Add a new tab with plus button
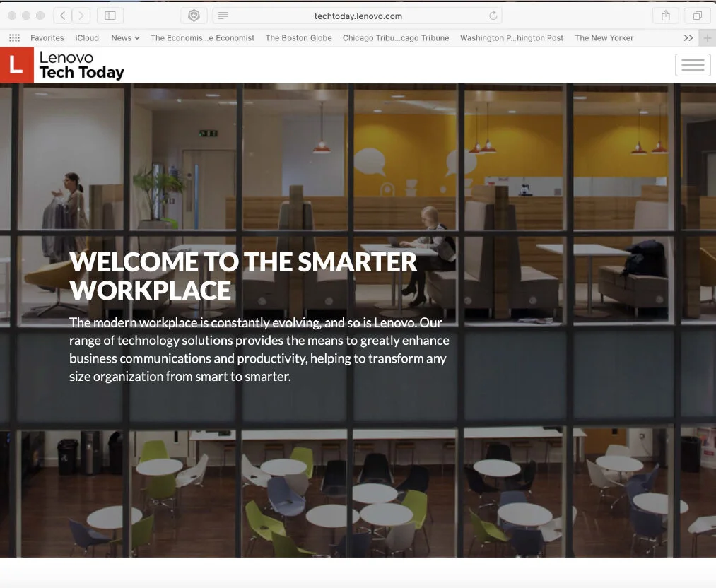Screen dimensions: 716x588 pos(708,38)
